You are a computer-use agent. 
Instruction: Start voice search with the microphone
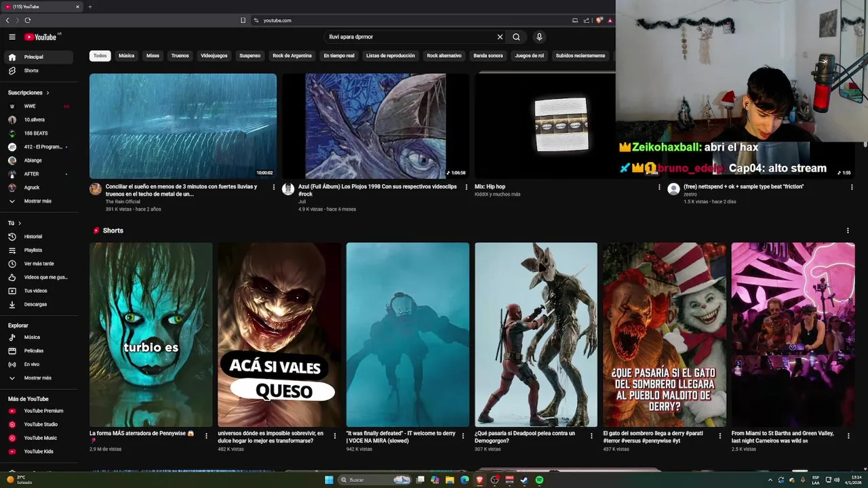[x=539, y=37]
